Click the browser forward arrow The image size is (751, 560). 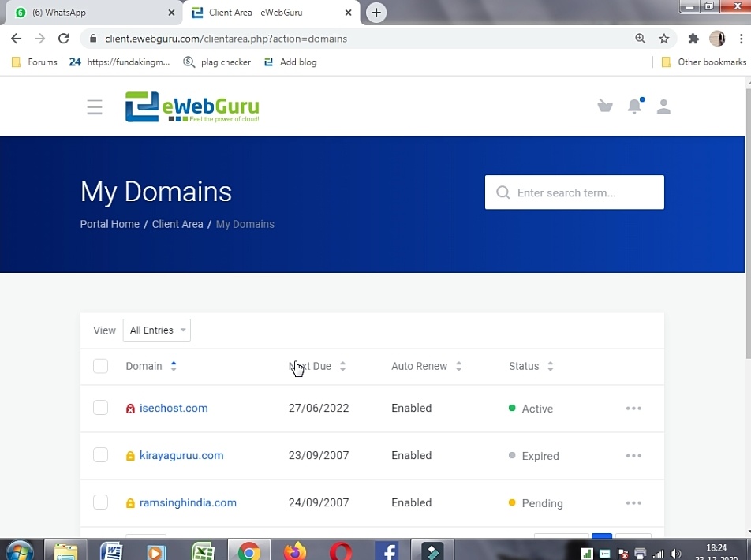39,39
